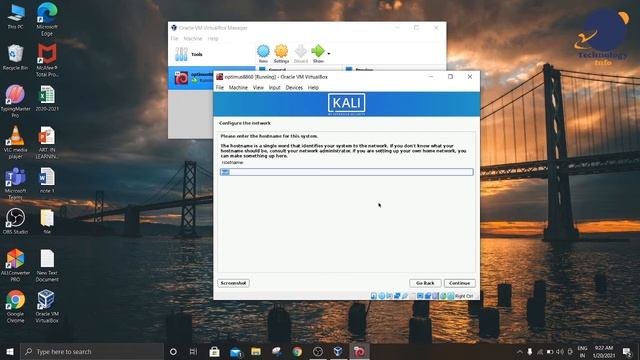Open Task View on the taskbar
This screenshot has width=640, height=360.
click(x=193, y=351)
